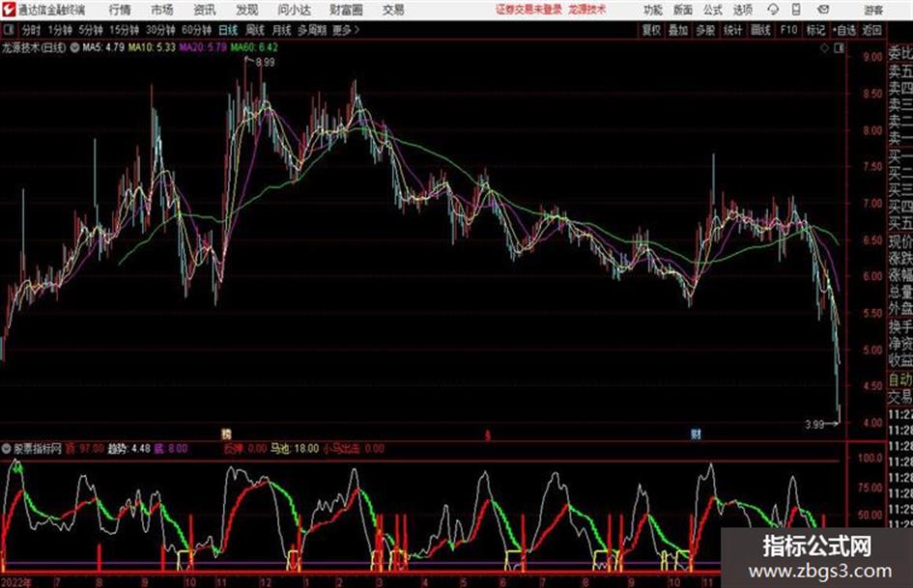The width and height of the screenshot is (913, 588).
Task: Select the 月线 monthly period tab
Action: 282,30
